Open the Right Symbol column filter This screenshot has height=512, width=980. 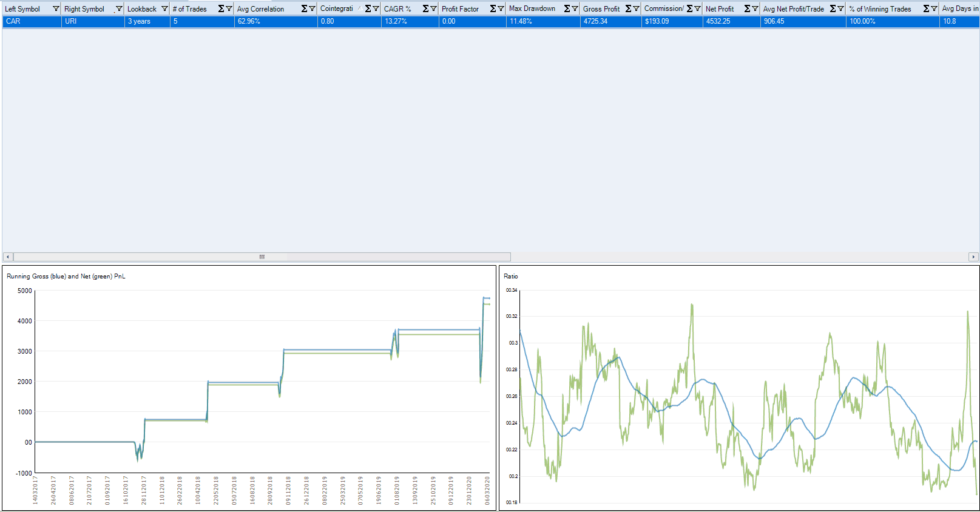click(x=119, y=9)
